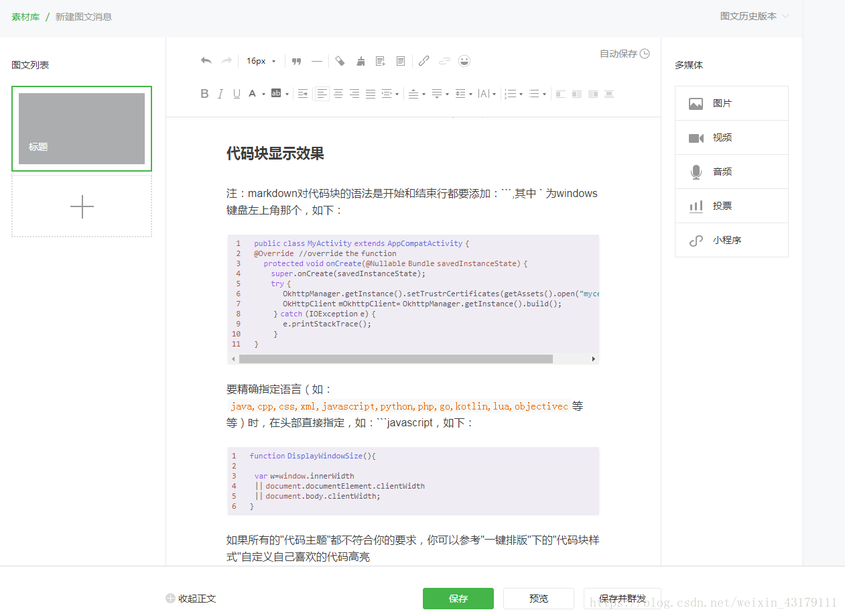This screenshot has width=845, height=616.
Task: Justify the text on both sides
Action: tap(371, 94)
